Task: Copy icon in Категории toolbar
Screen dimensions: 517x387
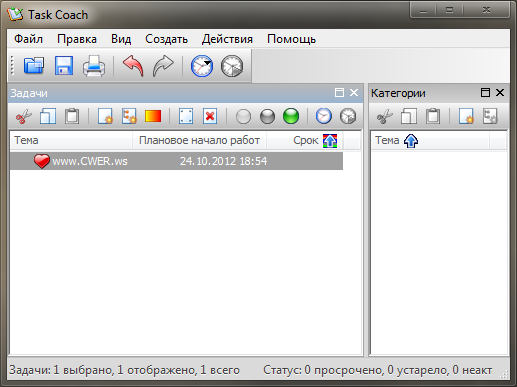Action: [409, 116]
